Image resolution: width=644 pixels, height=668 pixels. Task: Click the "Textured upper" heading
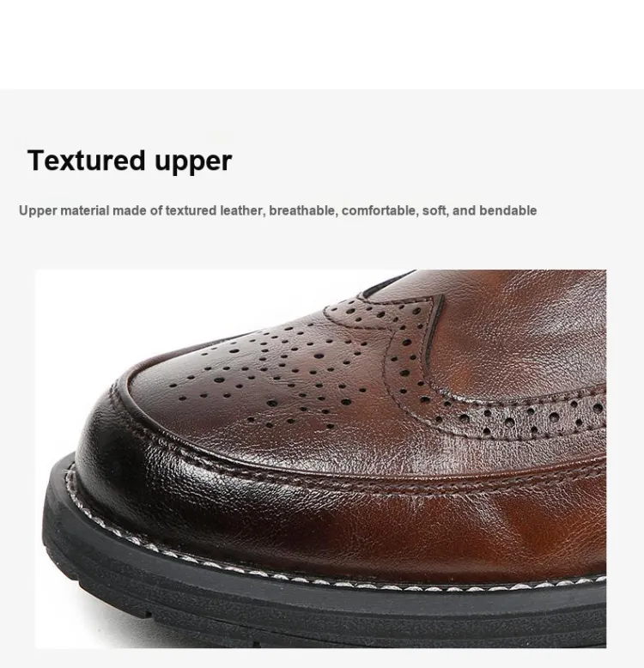130,161
